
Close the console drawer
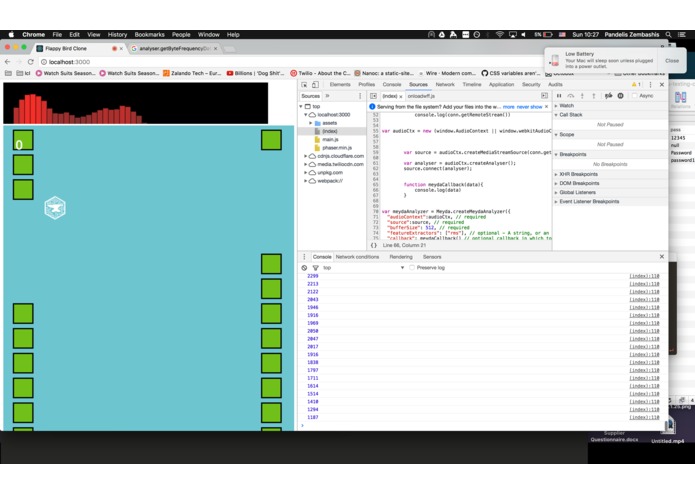coord(662,257)
